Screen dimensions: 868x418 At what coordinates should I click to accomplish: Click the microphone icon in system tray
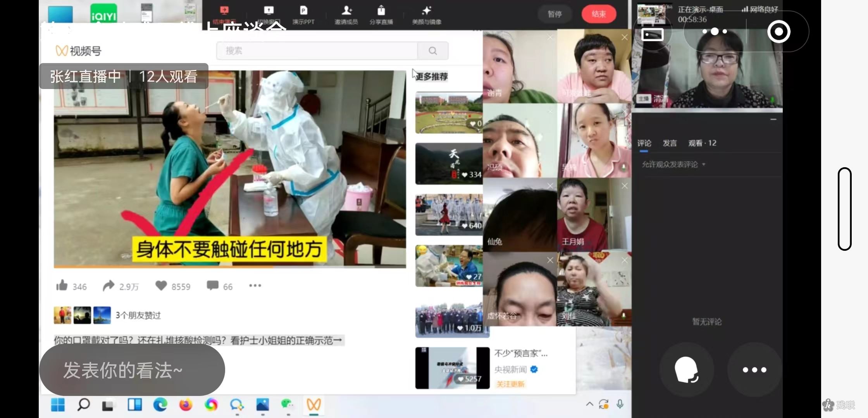620,404
